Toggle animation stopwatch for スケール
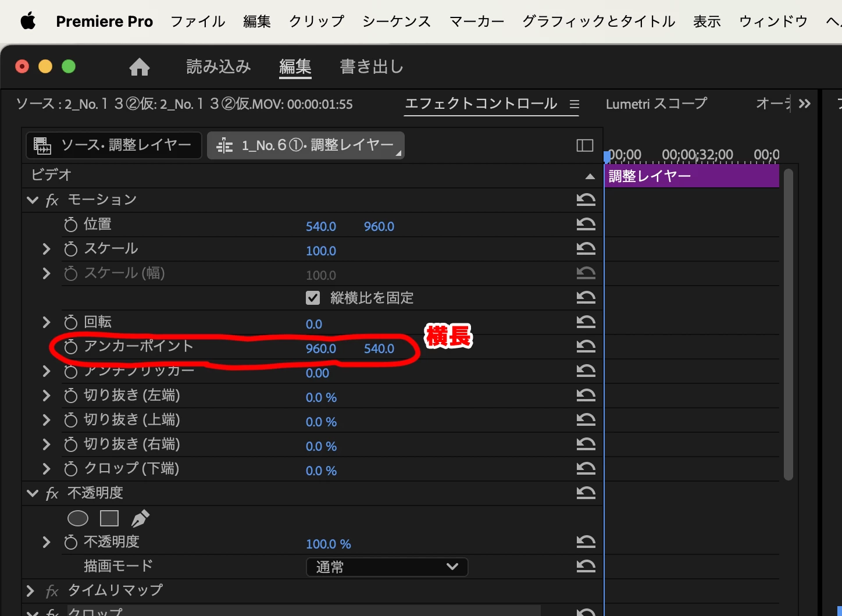Image resolution: width=842 pixels, height=616 pixels. (x=70, y=249)
